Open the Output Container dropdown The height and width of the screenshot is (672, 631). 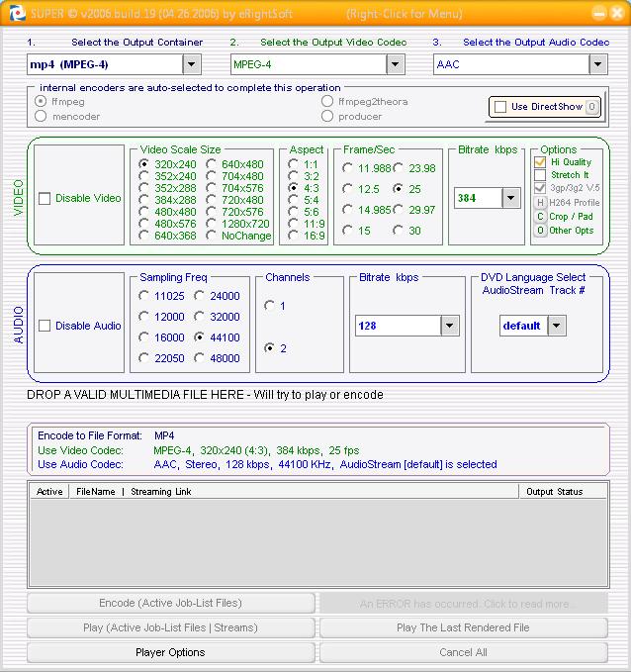tap(192, 64)
